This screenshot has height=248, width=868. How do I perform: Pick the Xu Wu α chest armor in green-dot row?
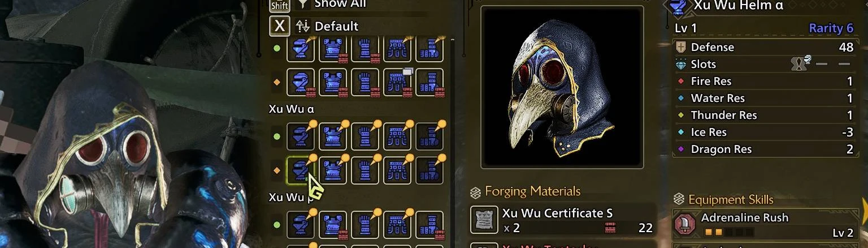click(333, 136)
